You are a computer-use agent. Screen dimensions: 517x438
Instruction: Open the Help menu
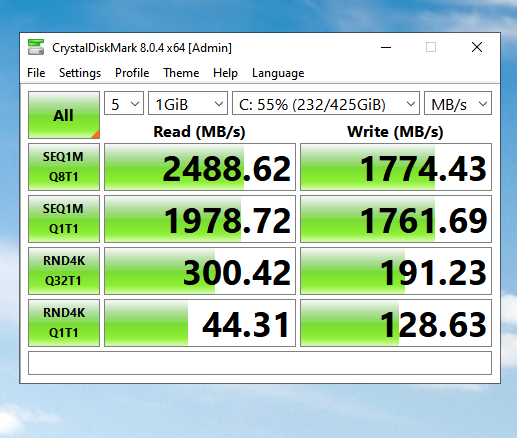tap(225, 73)
